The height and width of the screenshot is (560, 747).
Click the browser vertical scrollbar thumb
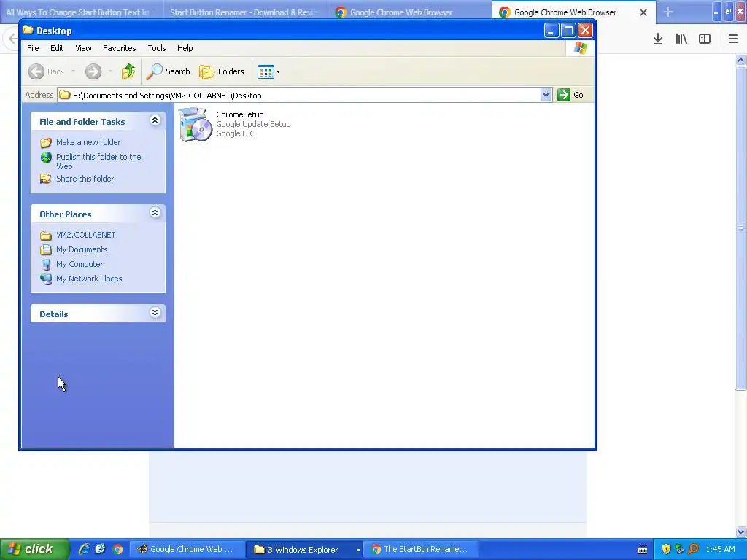(x=740, y=228)
